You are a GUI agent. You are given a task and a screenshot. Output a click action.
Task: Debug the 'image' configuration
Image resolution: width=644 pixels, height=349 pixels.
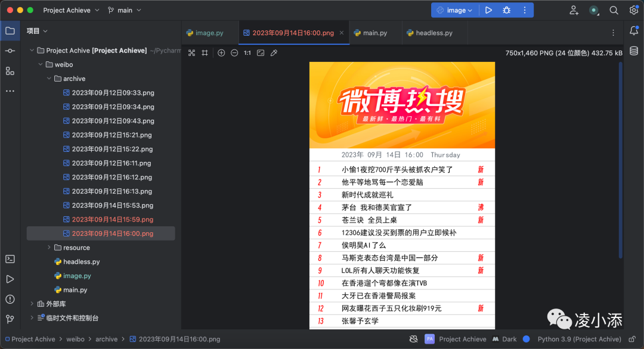[506, 10]
